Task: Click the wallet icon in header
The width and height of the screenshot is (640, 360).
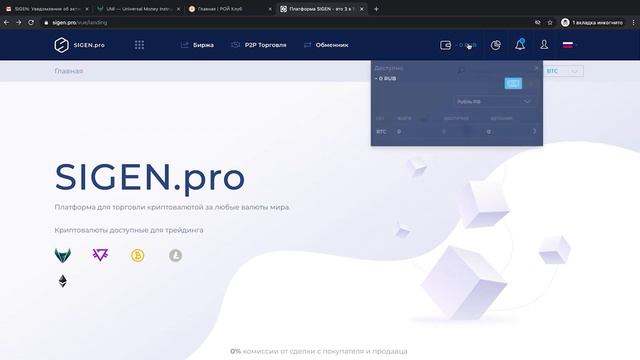Action: (x=445, y=45)
